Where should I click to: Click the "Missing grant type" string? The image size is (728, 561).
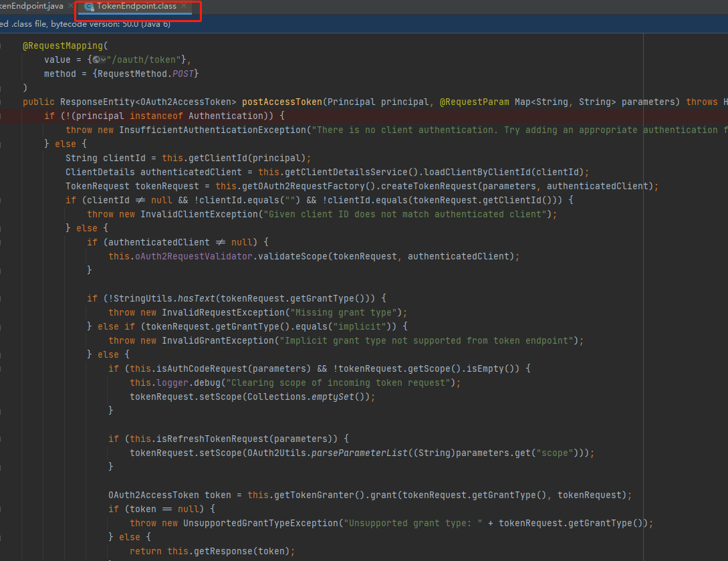(343, 312)
